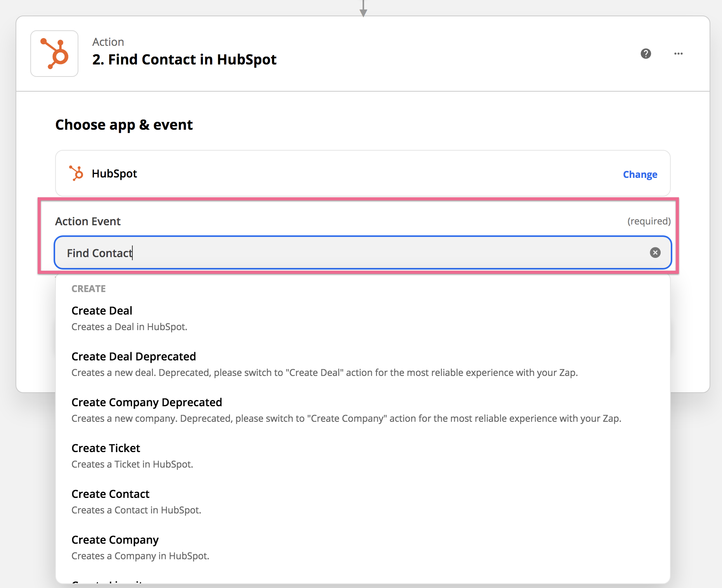Screen dimensions: 722x588
Task: Click the 'Creates a Deal in HubSpot.' description
Action: [x=129, y=327]
